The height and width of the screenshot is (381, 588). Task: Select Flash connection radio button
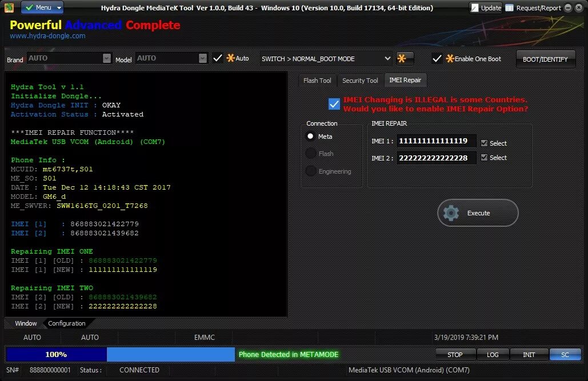[x=310, y=154]
